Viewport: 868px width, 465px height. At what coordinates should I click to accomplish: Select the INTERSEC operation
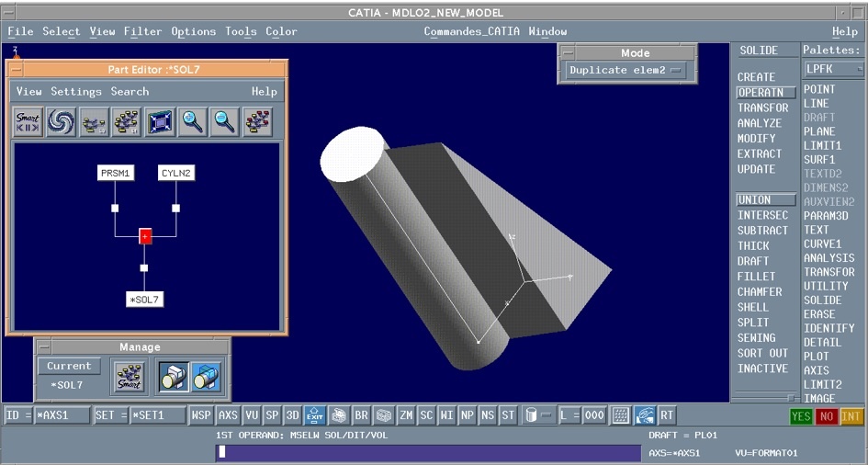click(x=762, y=215)
